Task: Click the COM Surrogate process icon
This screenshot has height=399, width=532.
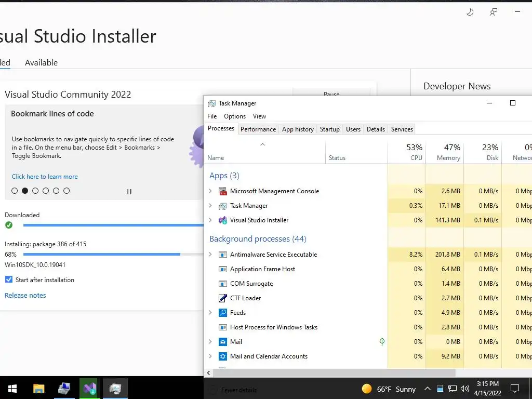Action: tap(222, 284)
